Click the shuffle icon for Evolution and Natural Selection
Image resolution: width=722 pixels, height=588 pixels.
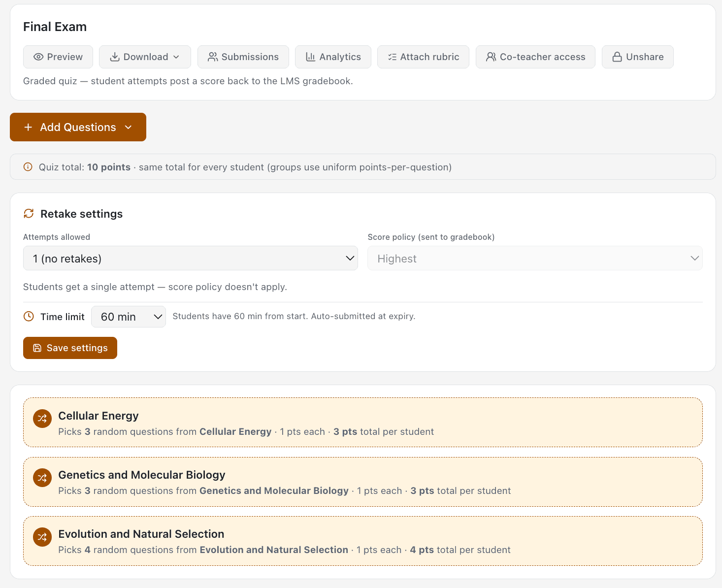42,537
